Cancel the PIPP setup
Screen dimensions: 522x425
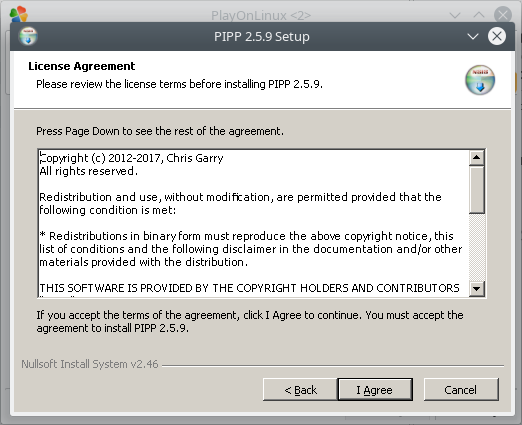point(461,389)
